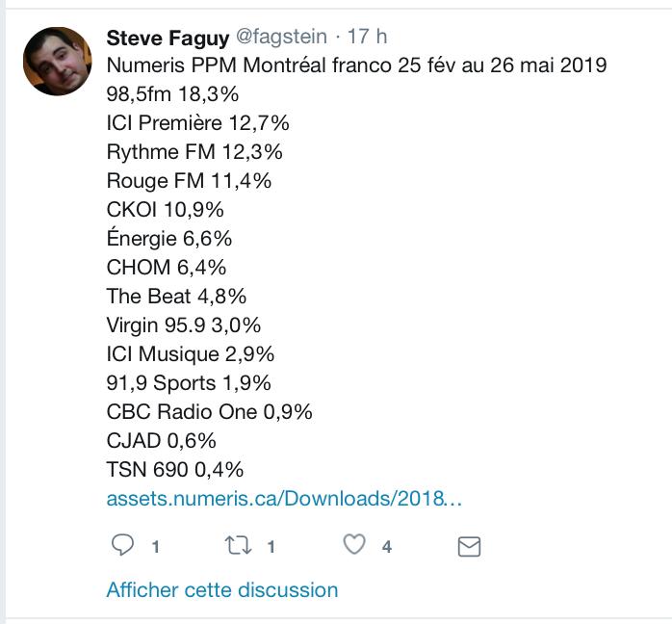The width and height of the screenshot is (672, 624).
Task: Retweet using the retweet arrows icon
Action: click(238, 545)
